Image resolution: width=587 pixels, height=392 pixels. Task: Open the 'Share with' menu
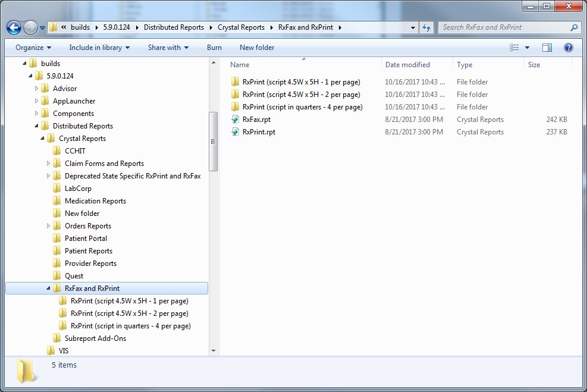tap(168, 47)
